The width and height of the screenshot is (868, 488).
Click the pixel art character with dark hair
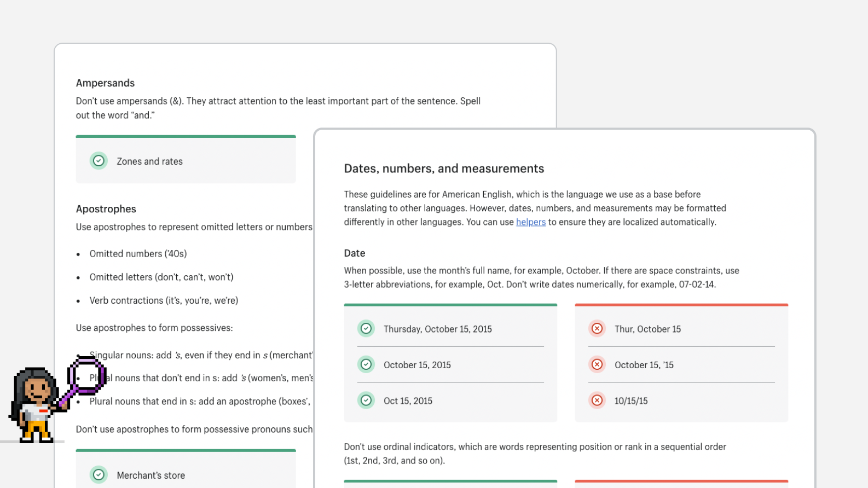pos(35,405)
